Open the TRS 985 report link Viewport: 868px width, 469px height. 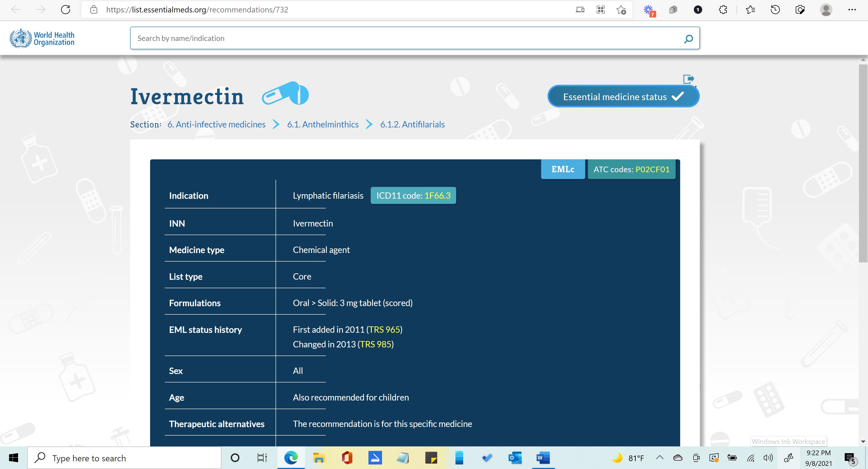[375, 344]
